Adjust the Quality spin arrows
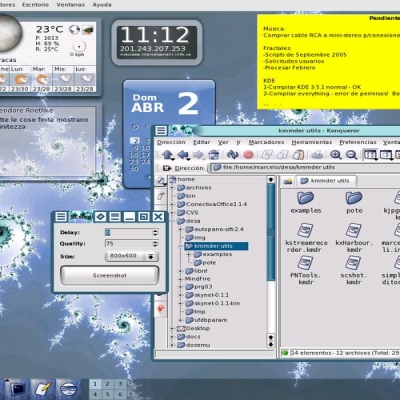This screenshot has width=400, height=400. tap(155, 244)
